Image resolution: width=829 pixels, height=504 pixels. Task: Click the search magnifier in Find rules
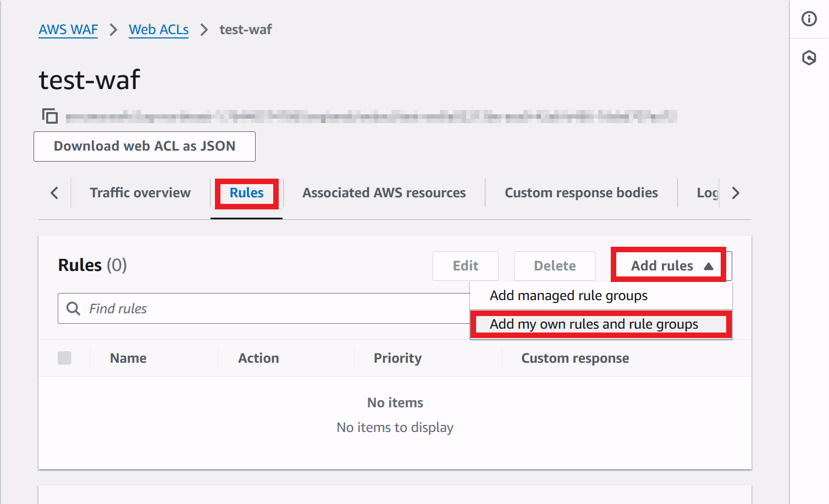73,308
